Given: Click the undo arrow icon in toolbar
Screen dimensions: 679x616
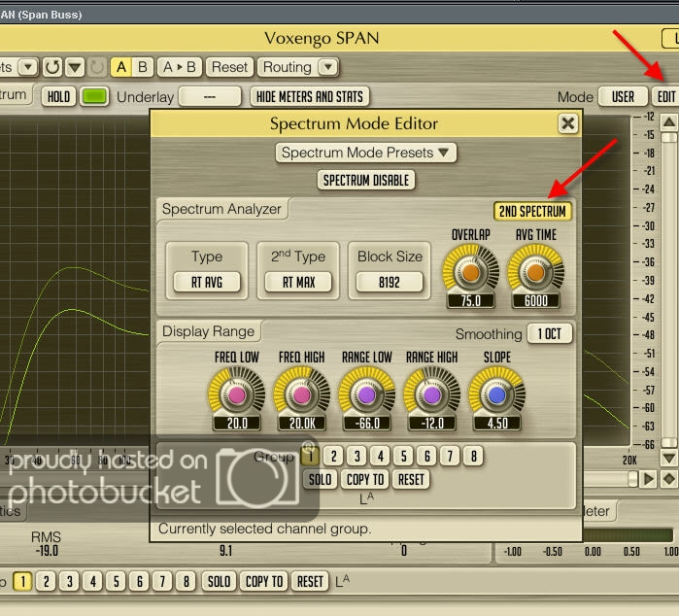Looking at the screenshot, I should pos(52,68).
